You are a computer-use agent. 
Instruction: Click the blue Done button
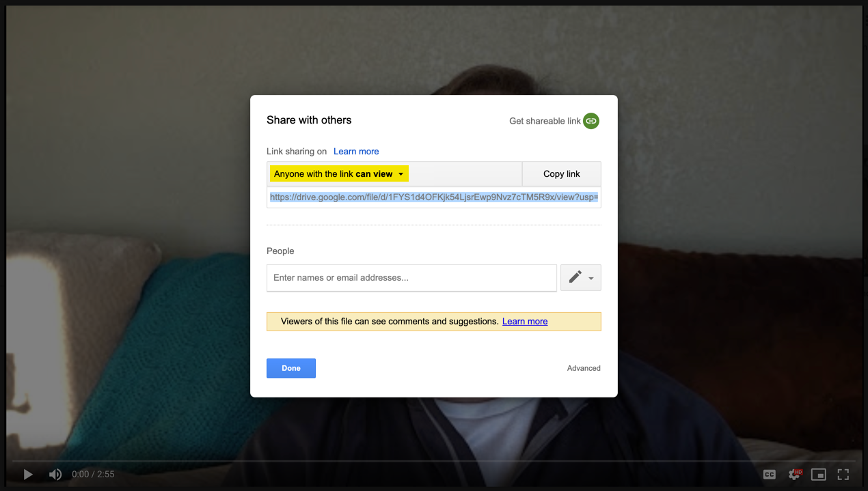pyautogui.click(x=291, y=368)
